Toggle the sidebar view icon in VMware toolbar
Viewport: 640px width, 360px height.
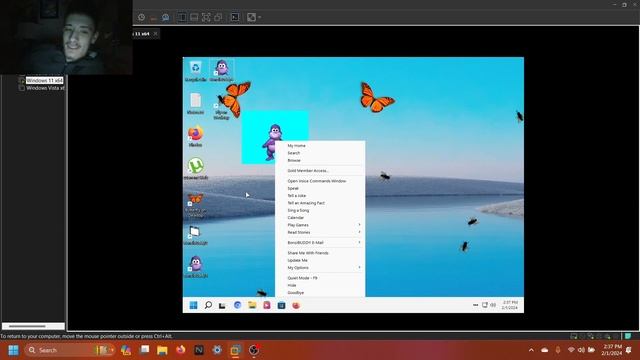point(182,17)
